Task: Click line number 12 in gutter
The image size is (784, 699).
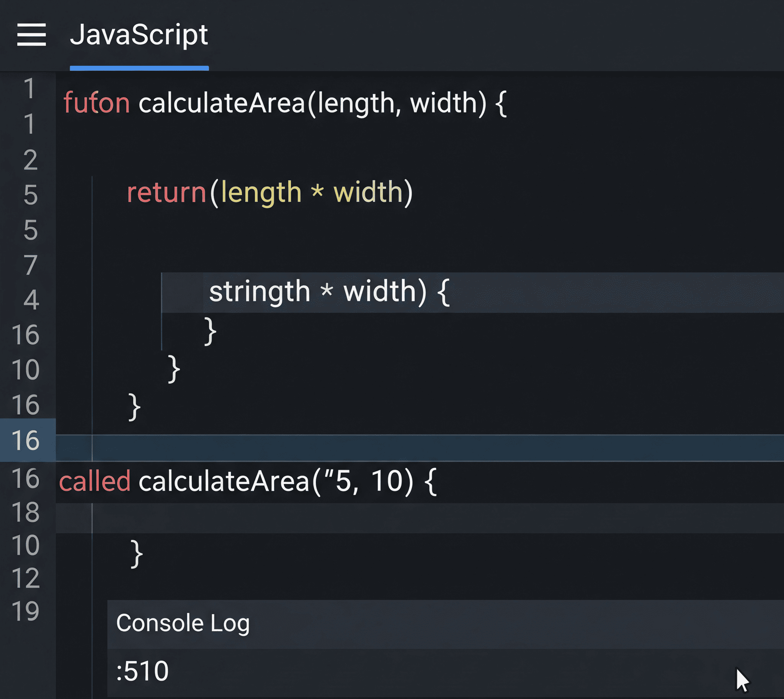Action: [25, 578]
